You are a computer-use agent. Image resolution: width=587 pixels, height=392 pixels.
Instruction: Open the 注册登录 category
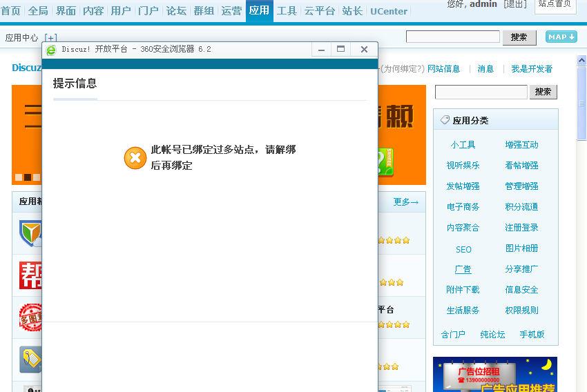pyautogui.click(x=522, y=228)
